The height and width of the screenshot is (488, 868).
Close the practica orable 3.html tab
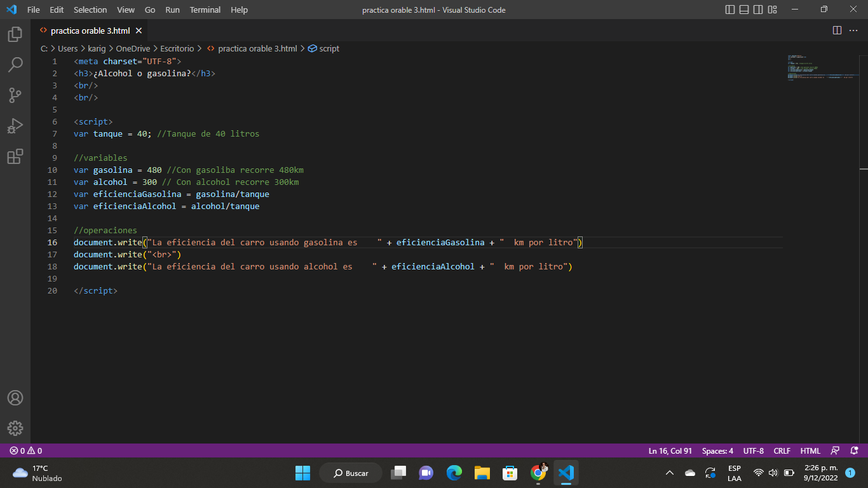click(139, 30)
